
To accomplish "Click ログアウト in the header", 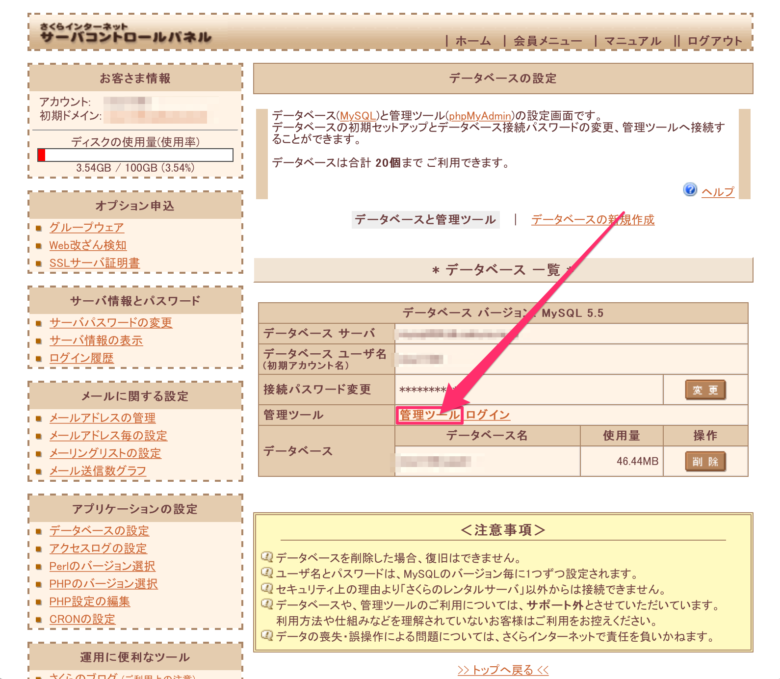I will (715, 41).
